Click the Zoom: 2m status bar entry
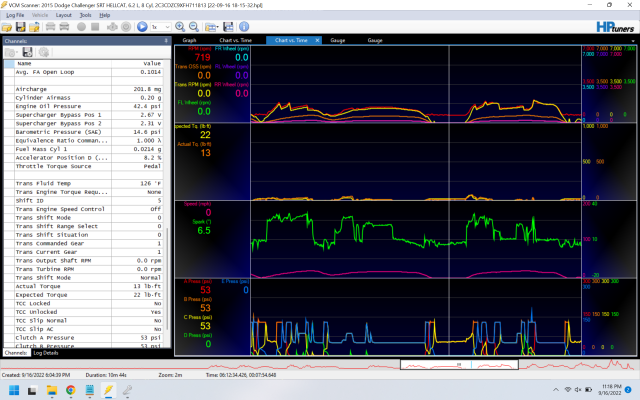 tap(170, 375)
